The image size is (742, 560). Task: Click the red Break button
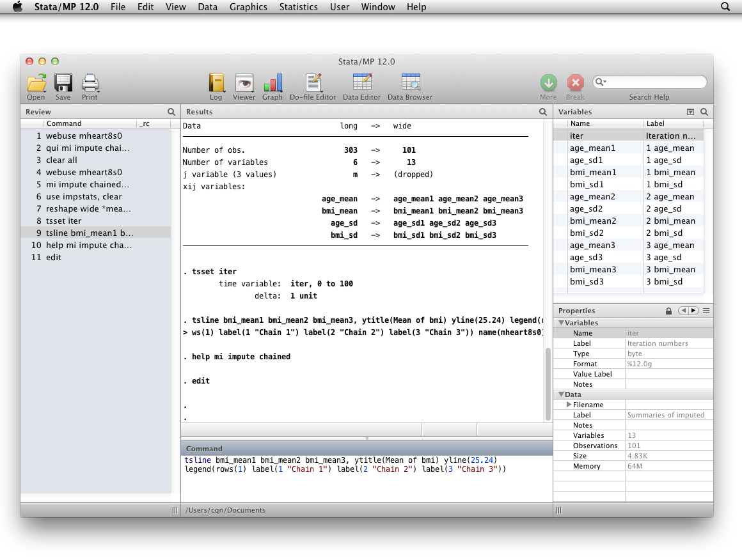tap(576, 82)
